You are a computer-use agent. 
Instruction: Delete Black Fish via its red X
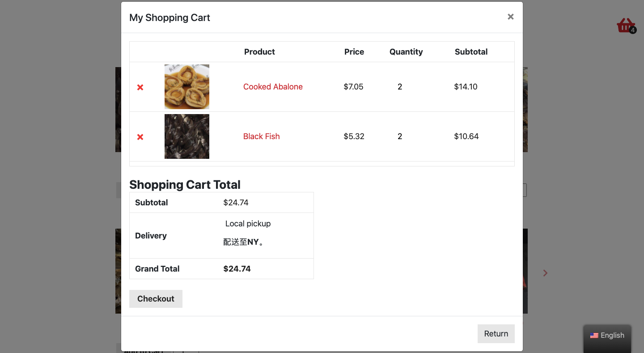click(x=140, y=137)
